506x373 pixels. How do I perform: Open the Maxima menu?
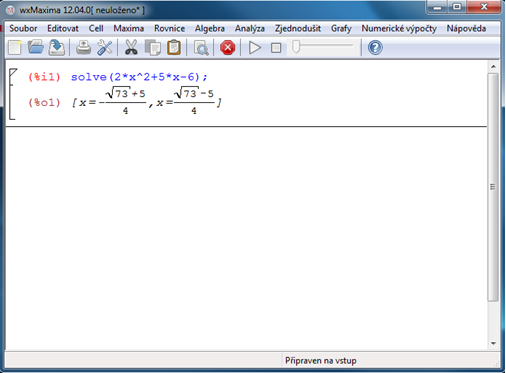click(129, 29)
